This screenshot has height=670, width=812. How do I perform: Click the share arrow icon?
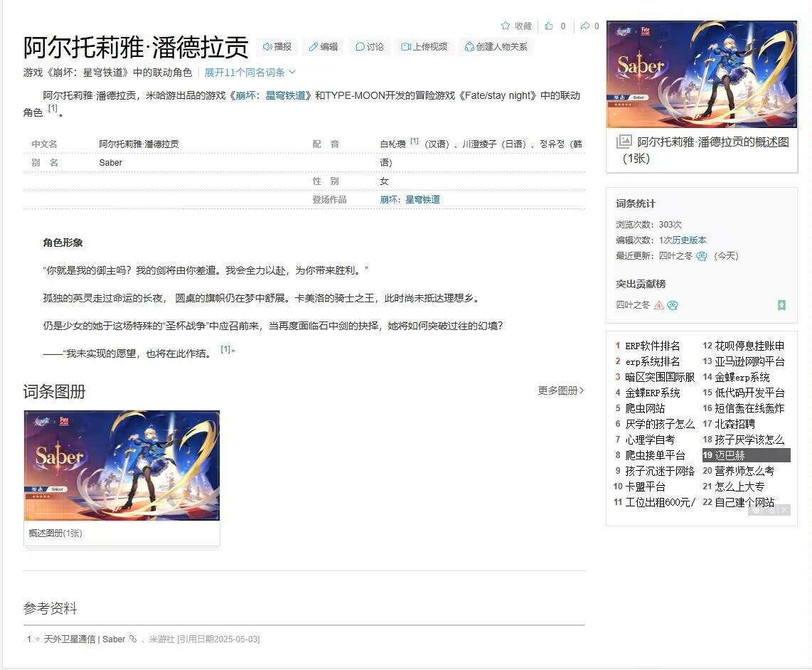coord(584,26)
